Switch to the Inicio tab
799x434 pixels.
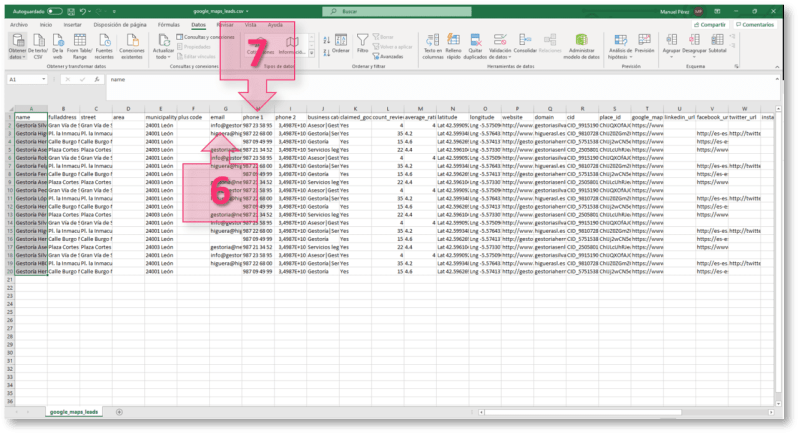point(46,24)
